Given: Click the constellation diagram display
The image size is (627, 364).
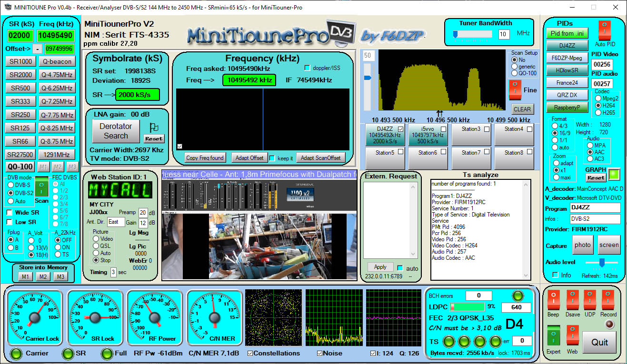Looking at the screenshot, I should (274, 317).
